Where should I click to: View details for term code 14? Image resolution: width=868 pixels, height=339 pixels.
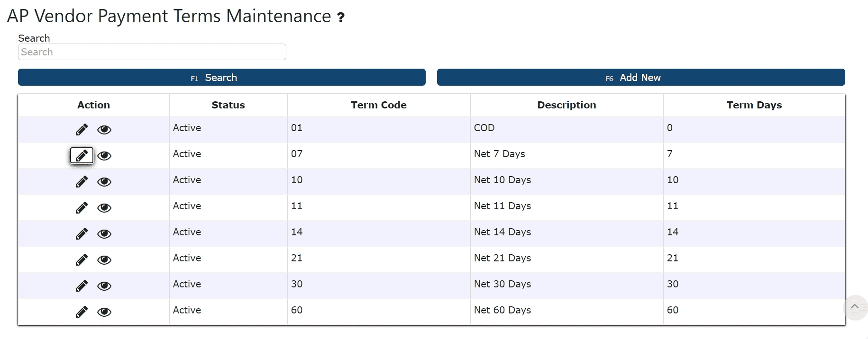click(x=104, y=234)
